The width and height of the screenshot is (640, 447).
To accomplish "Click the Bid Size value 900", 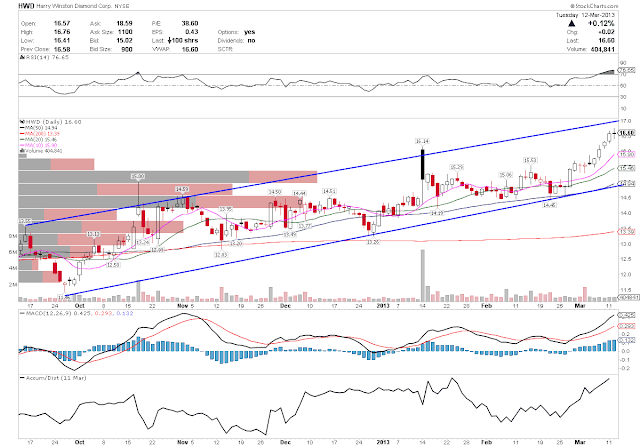I will pyautogui.click(x=127, y=49).
